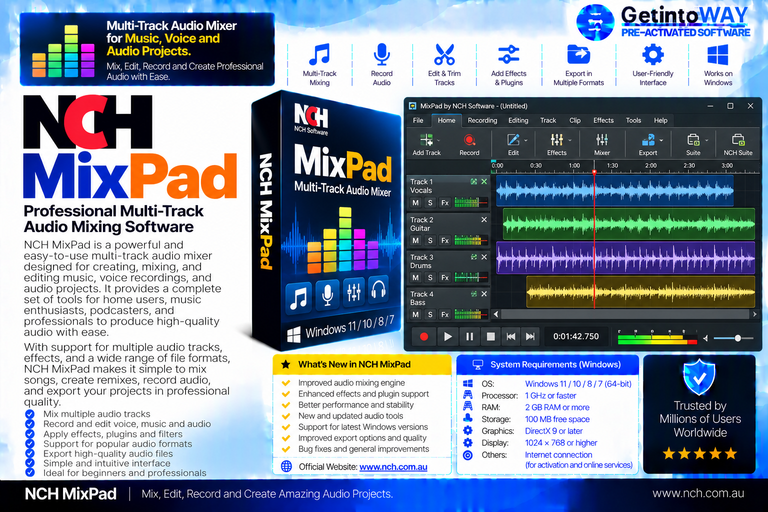This screenshot has height=512, width=768.
Task: Adjust the master volume slider knob
Action: (738, 338)
